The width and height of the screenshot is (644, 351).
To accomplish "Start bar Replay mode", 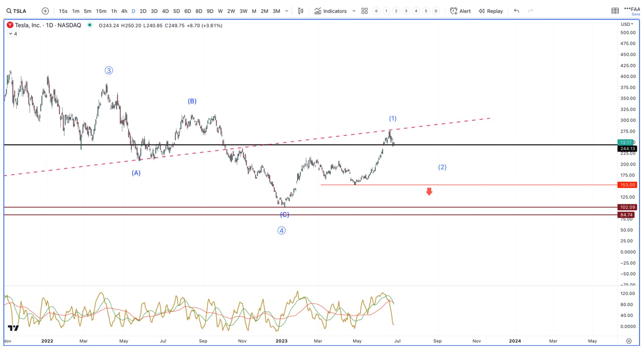I will click(491, 11).
